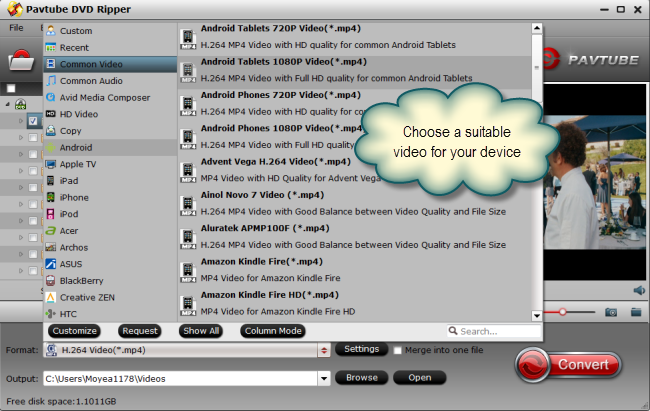Choose the HTC category
The width and height of the screenshot is (650, 411).
pyautogui.click(x=110, y=314)
